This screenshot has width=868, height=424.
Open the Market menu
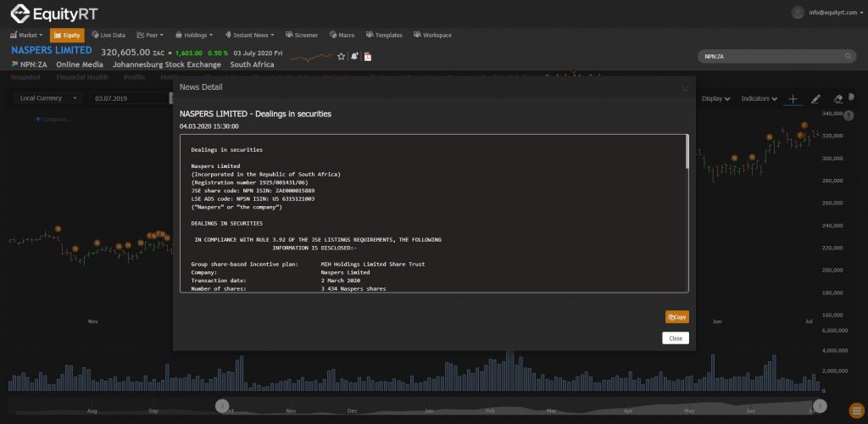tap(26, 35)
